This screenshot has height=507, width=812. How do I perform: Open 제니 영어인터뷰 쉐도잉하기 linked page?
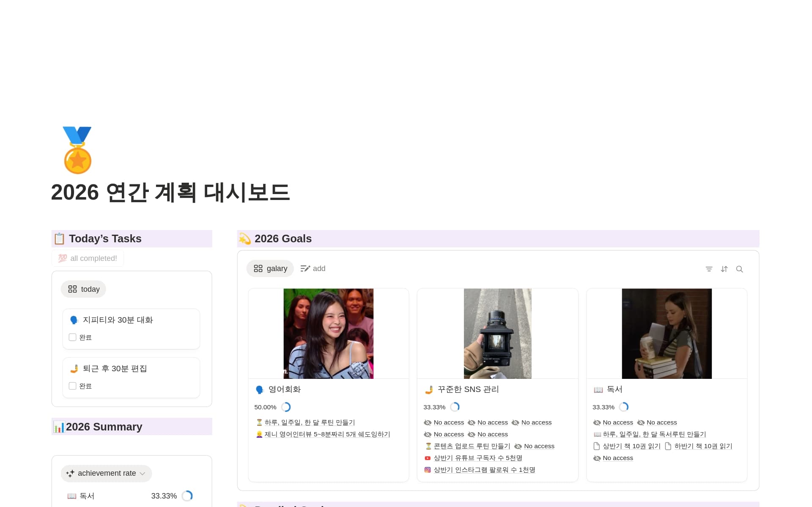[327, 434]
